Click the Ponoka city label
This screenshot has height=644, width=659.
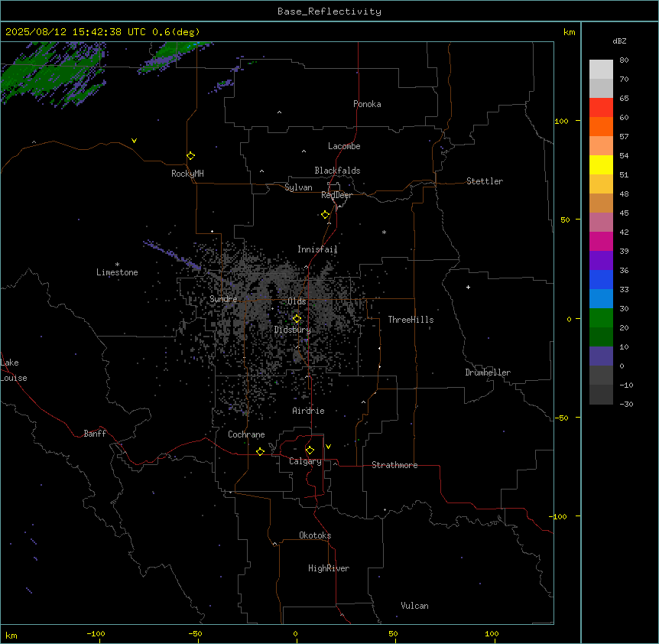point(367,104)
